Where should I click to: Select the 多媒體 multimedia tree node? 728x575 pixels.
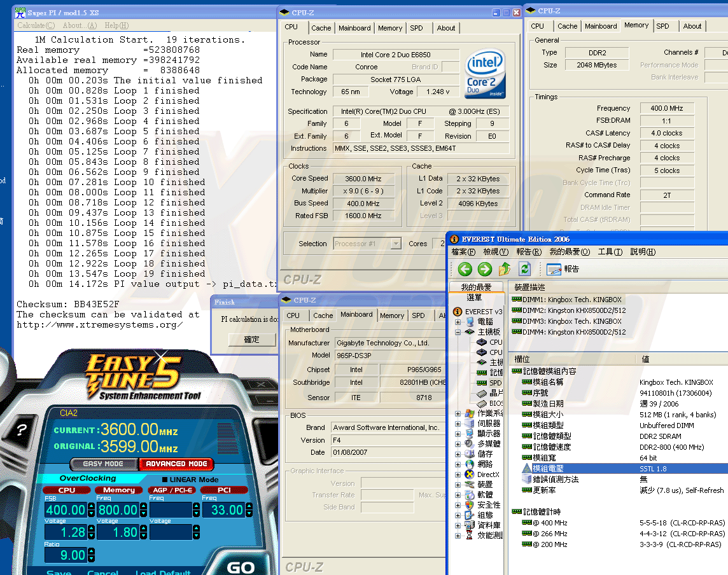coord(483,444)
